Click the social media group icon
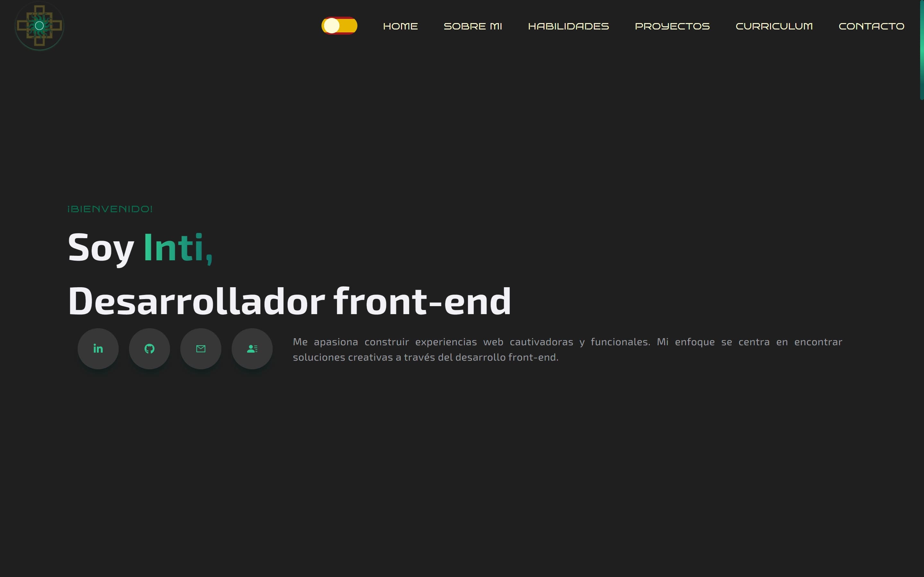 252,348
